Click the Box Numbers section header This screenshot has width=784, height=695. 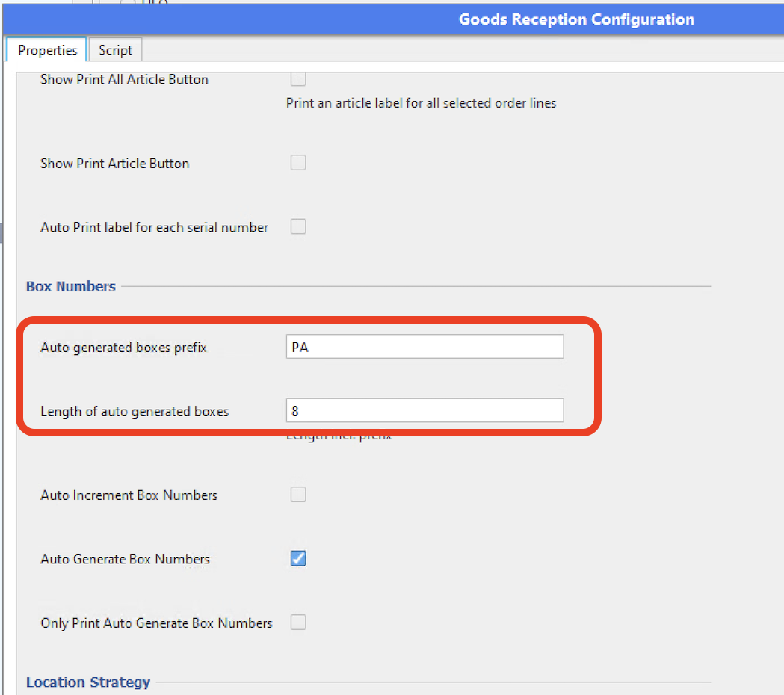click(71, 286)
